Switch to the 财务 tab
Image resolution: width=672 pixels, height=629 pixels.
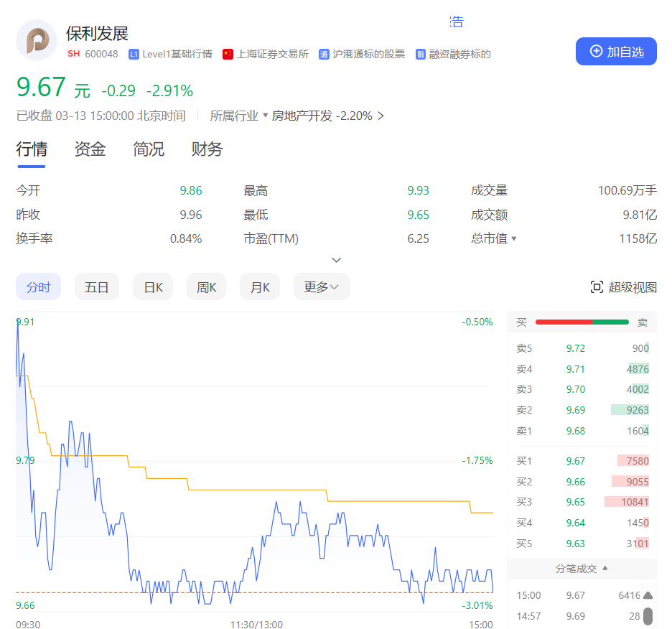tap(207, 149)
